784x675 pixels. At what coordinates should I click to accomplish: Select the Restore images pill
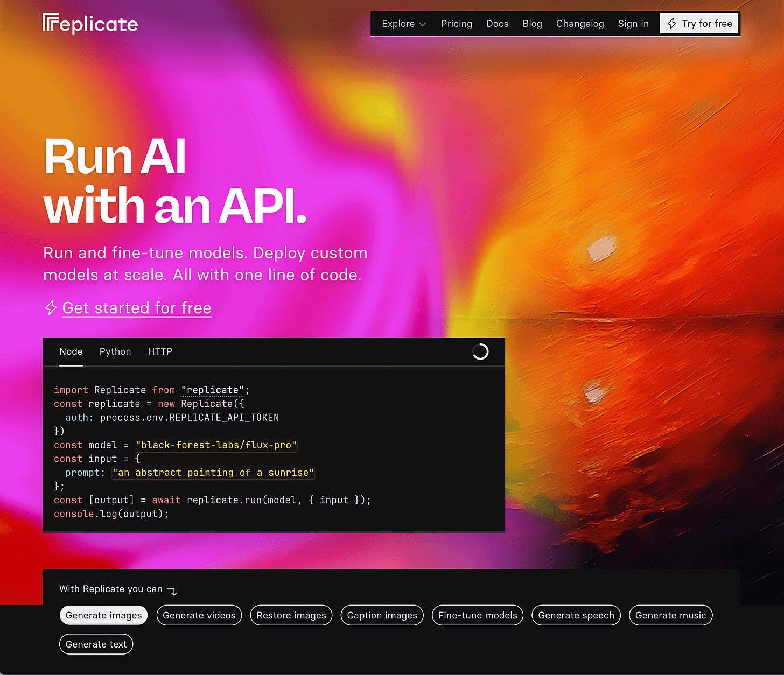tap(291, 615)
